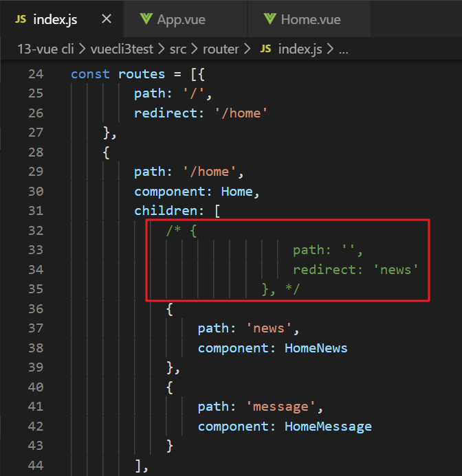Click line number 24 in gutter
Screen dimensions: 462x476
(x=36, y=74)
